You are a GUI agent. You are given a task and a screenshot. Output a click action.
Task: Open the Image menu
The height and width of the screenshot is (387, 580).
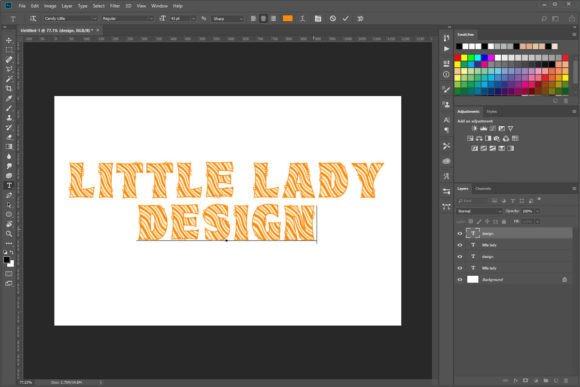50,6
